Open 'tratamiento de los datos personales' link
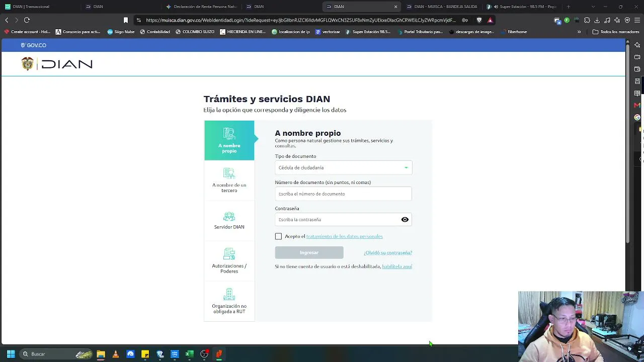Viewport: 644px width, 362px height. click(344, 236)
